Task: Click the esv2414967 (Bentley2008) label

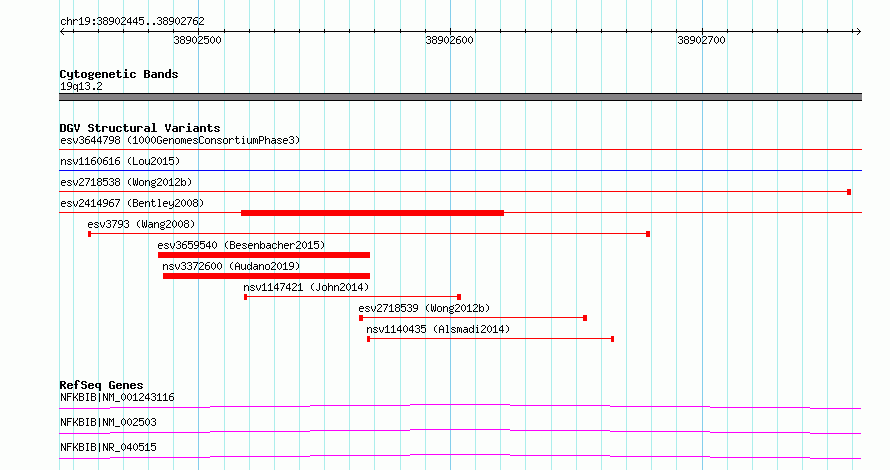Action: (x=132, y=203)
